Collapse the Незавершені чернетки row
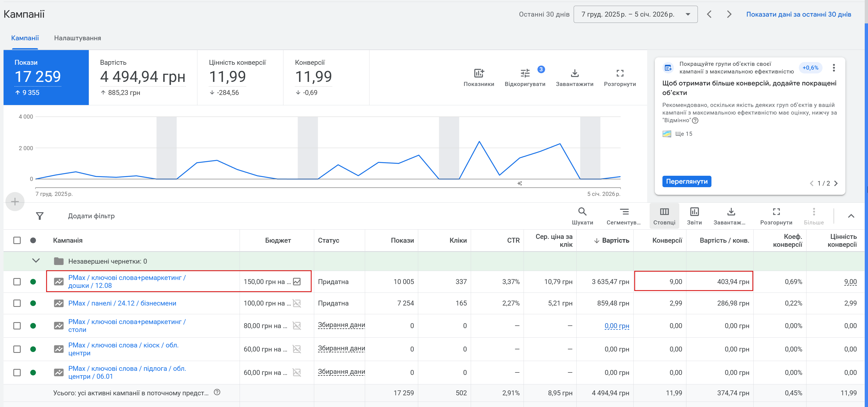Viewport: 868px width, 407px height. 36,261
